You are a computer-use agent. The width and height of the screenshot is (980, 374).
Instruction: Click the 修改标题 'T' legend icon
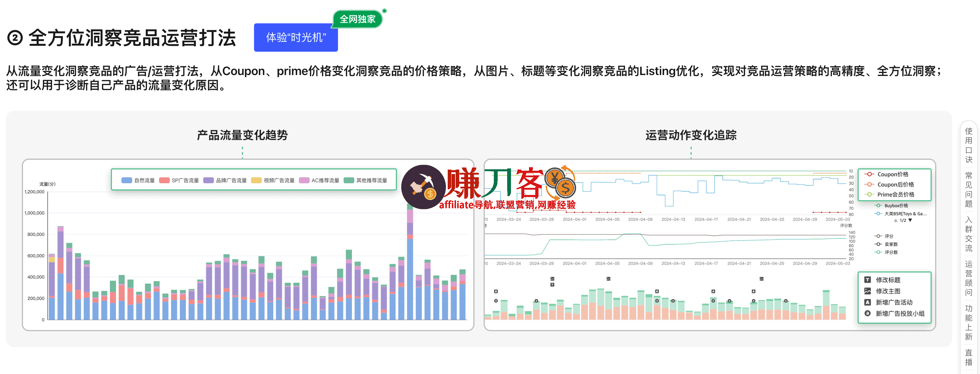coord(867,280)
